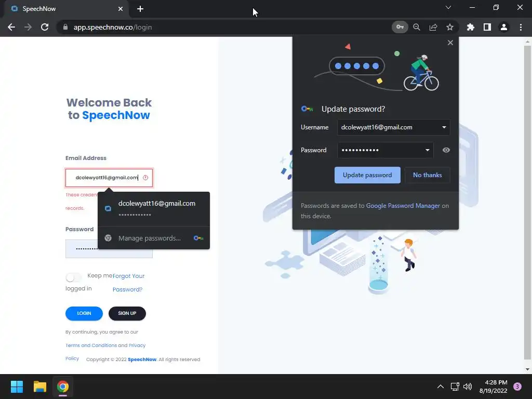Click the blue LOGIN button
Image resolution: width=532 pixels, height=399 pixels.
(x=84, y=313)
